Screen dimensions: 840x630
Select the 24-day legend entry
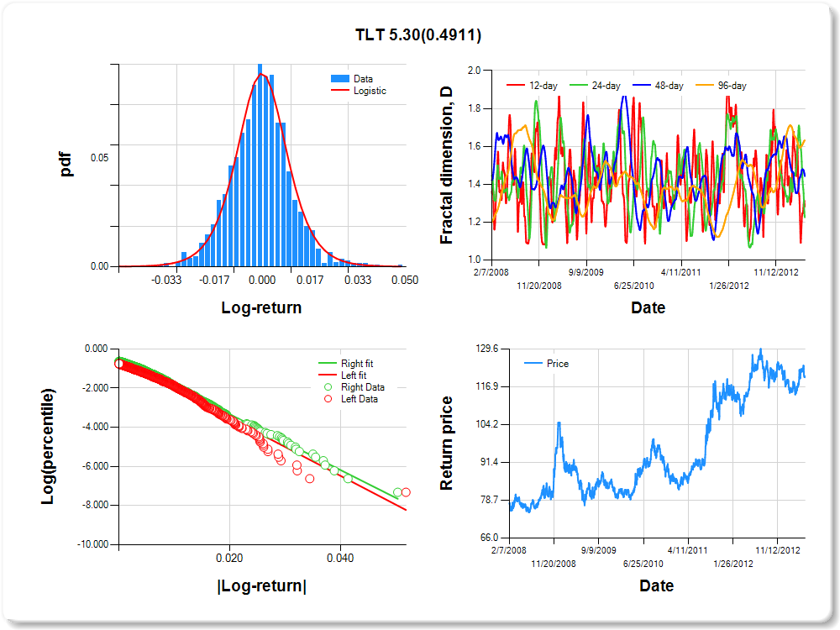596,86
